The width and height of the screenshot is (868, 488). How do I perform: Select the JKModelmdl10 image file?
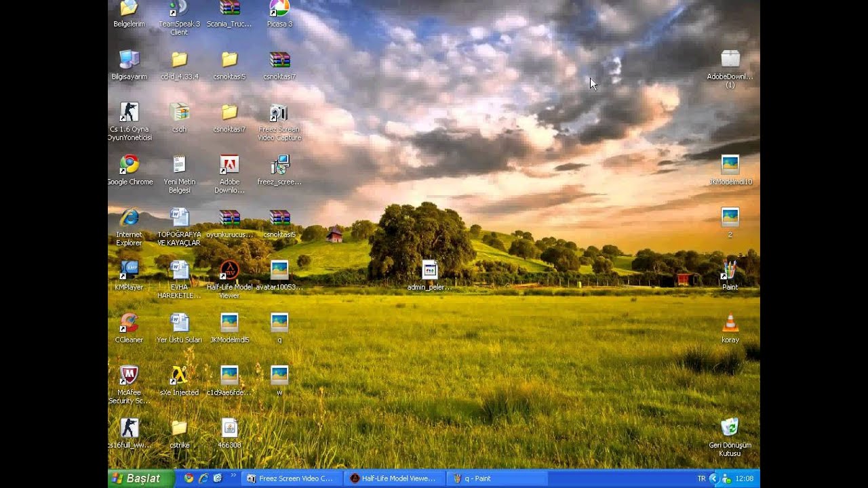pos(730,165)
